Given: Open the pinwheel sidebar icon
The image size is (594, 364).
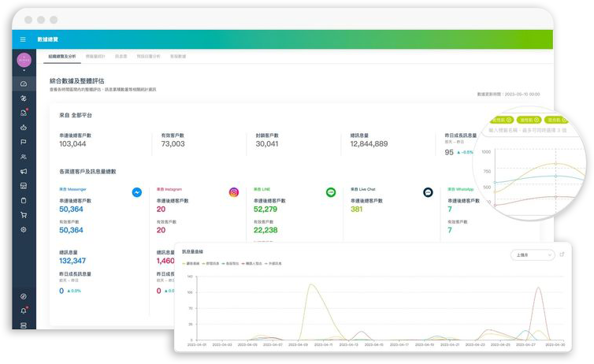Looking at the screenshot, I should 24,98.
